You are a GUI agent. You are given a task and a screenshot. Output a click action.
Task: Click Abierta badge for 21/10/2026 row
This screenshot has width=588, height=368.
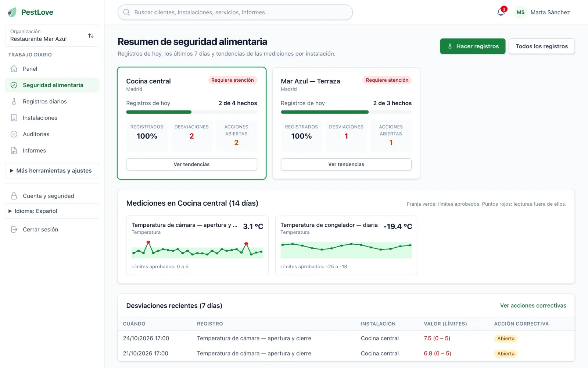506,354
